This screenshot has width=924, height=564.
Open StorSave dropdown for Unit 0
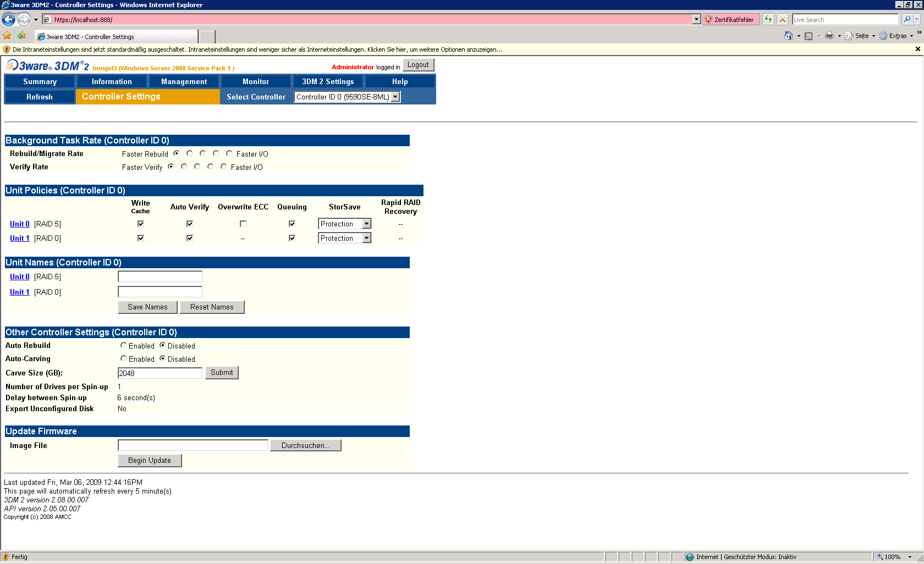(345, 224)
